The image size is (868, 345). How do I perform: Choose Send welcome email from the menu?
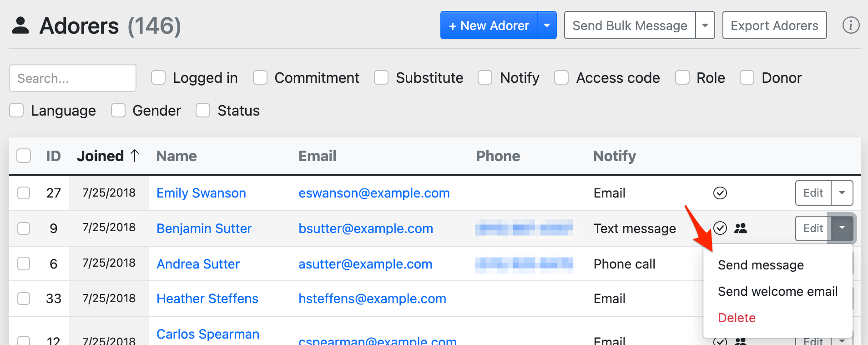click(777, 291)
